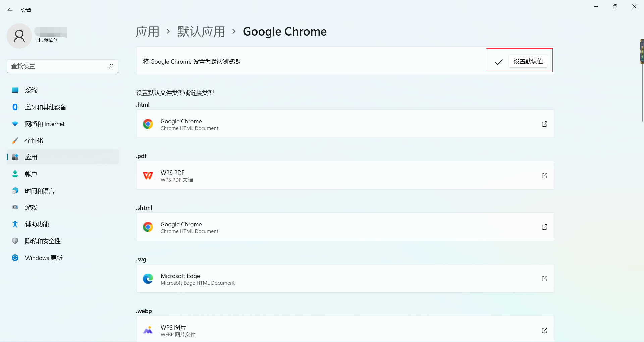
Task: Click the Chrome logo in .html row
Action: coord(148,124)
